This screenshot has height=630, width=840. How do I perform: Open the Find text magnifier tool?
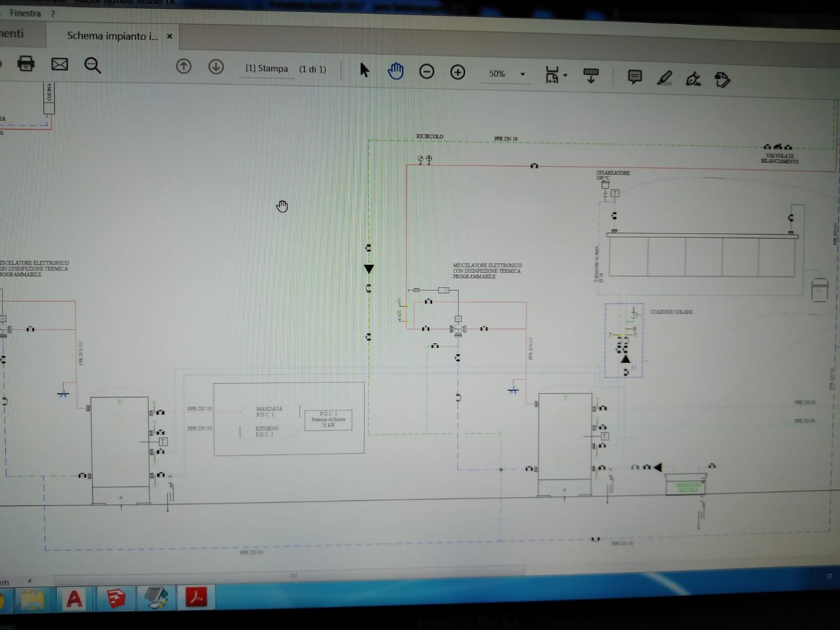[x=92, y=65]
